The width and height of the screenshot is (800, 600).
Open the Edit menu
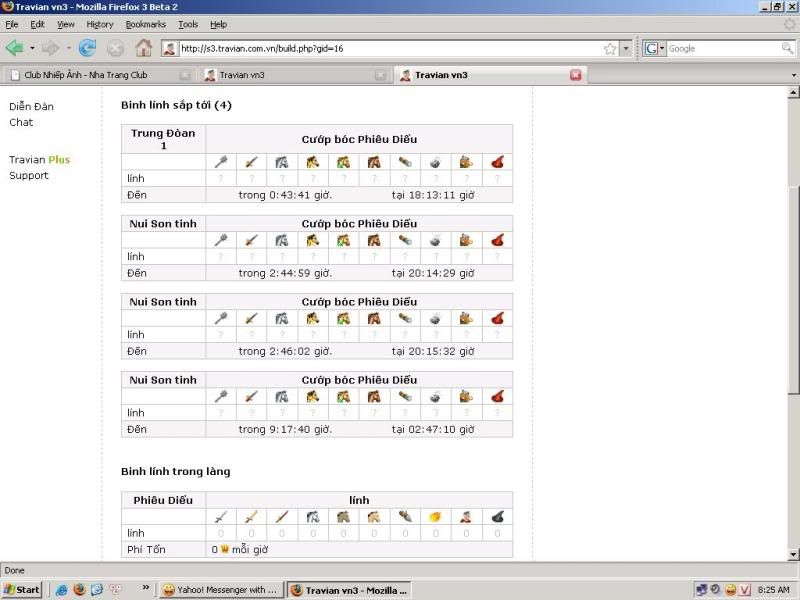point(37,24)
